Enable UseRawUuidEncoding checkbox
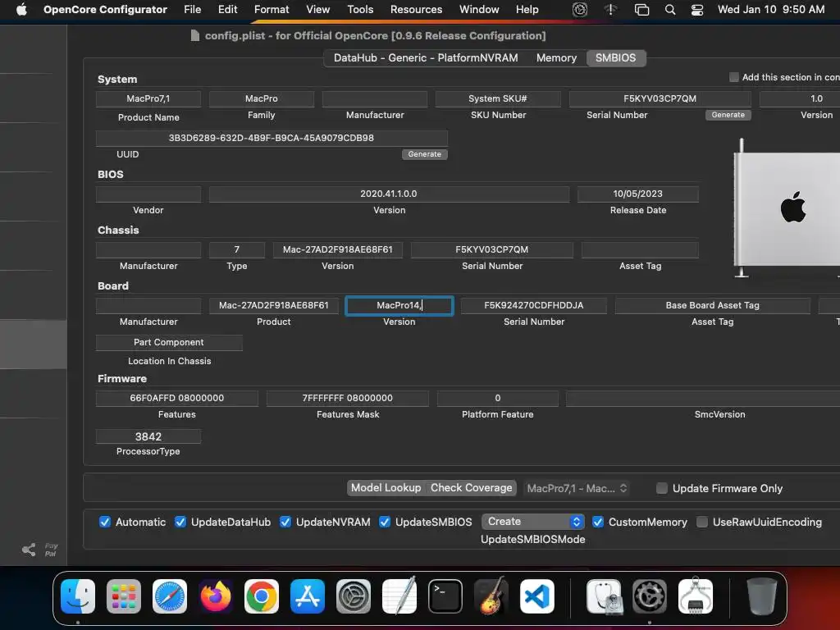The height and width of the screenshot is (630, 840). pyautogui.click(x=702, y=522)
